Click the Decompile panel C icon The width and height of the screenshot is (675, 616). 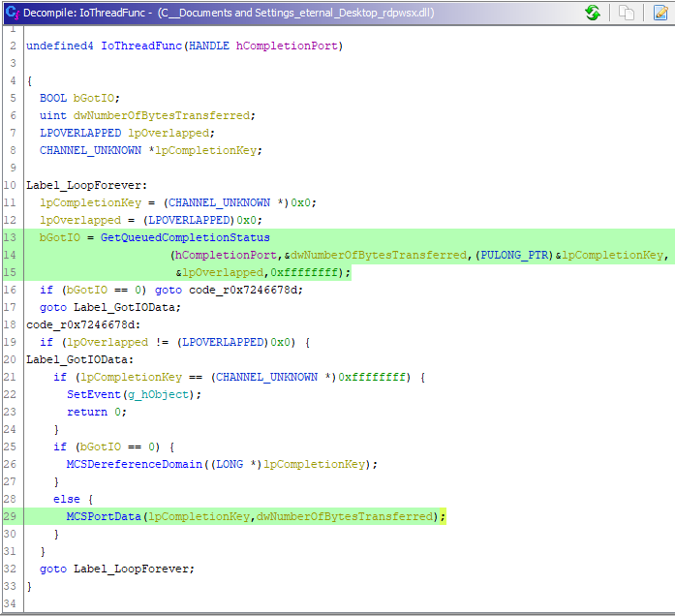[x=12, y=13]
